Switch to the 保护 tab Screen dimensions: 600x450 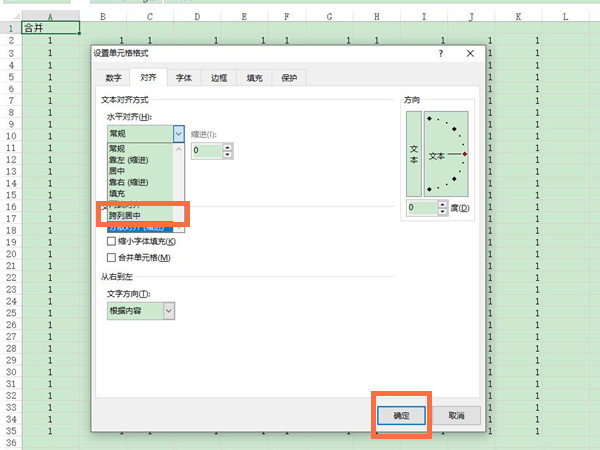pos(289,78)
